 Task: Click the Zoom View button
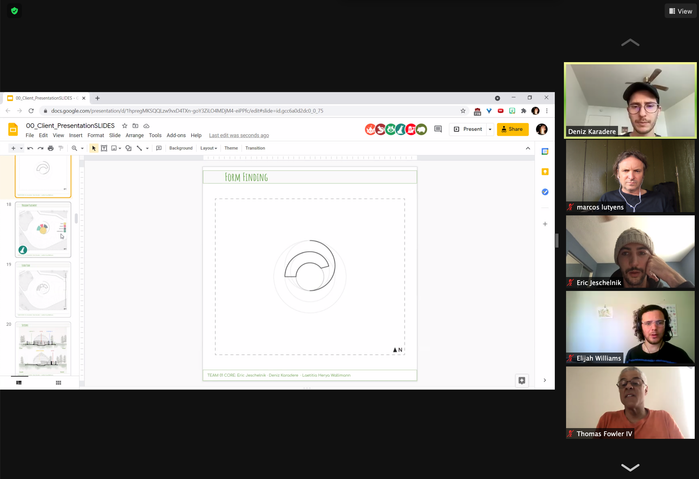tap(680, 11)
